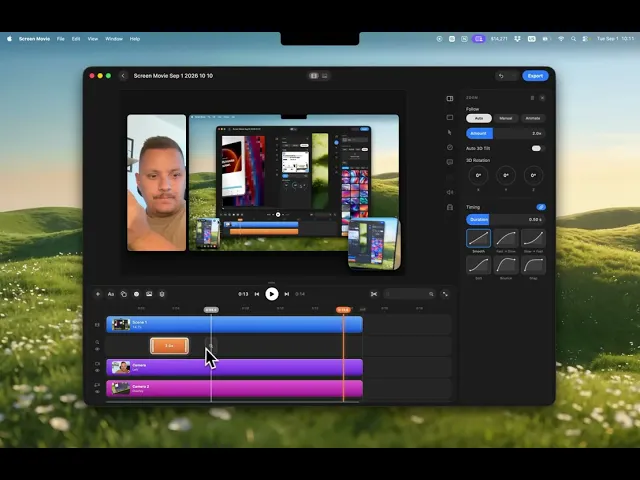Toggle the Auto 3D Tilt switch
The height and width of the screenshot is (480, 640).
(x=537, y=148)
